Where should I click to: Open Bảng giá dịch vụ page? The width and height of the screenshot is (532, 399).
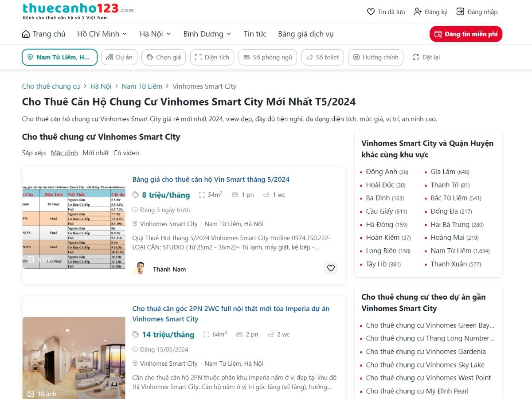tap(305, 34)
